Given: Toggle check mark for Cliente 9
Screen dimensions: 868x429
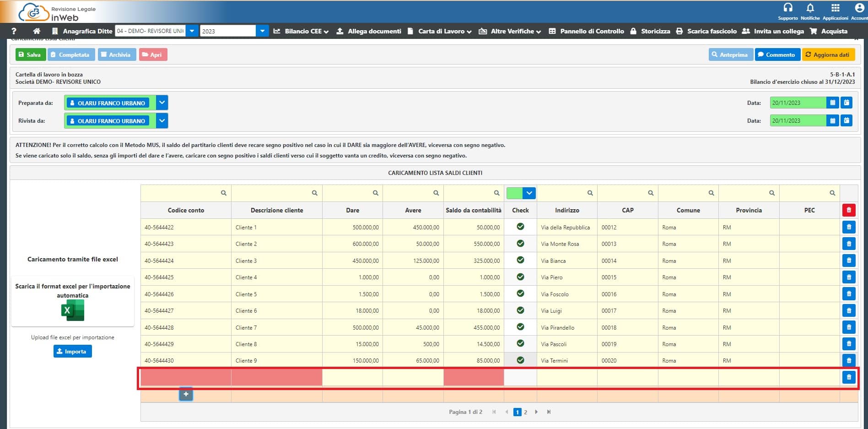Looking at the screenshot, I should 520,360.
